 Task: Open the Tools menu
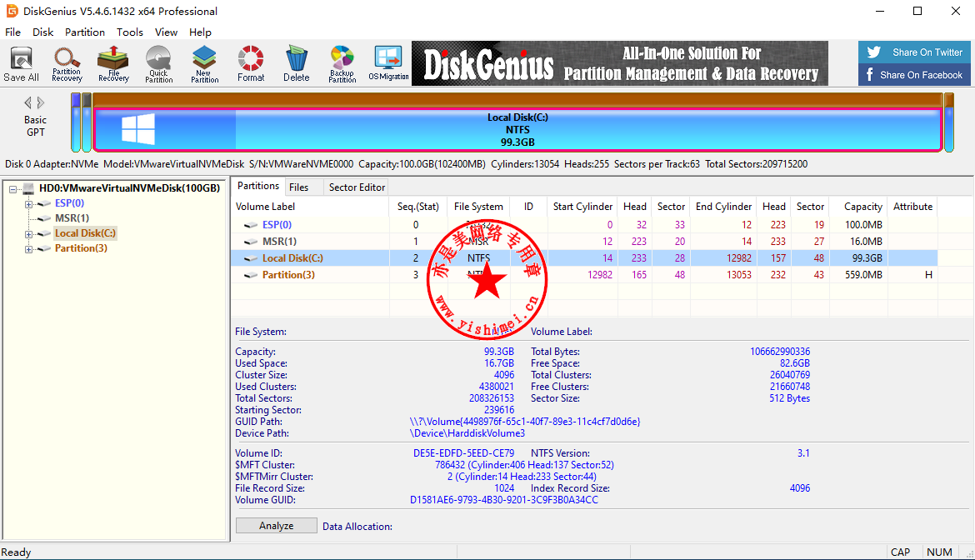coord(129,32)
